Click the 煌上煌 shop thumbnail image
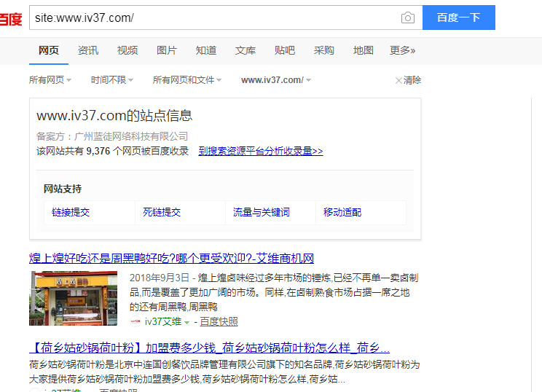542x392 pixels. pyautogui.click(x=74, y=298)
